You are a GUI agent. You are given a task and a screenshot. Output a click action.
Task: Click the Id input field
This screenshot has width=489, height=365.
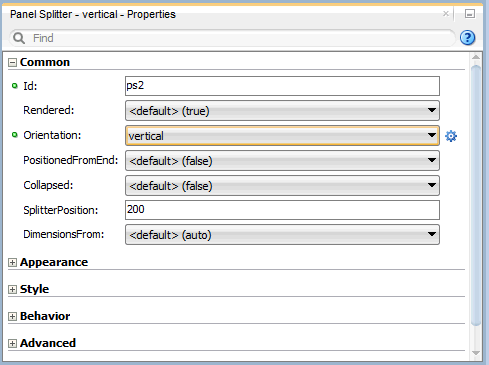pos(282,86)
